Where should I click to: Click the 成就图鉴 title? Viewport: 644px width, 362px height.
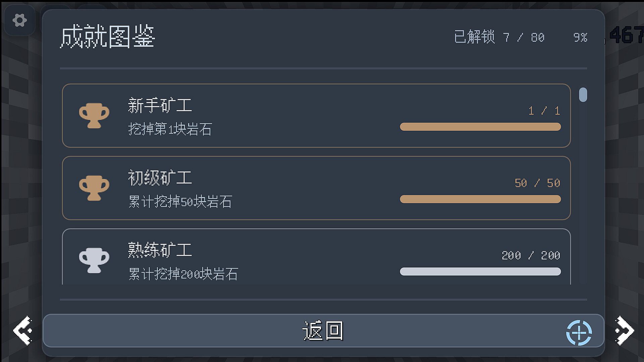coord(107,36)
